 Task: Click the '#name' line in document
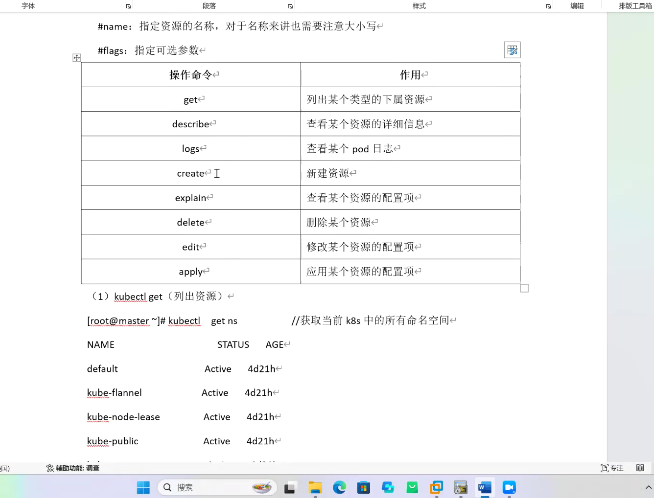click(240, 26)
